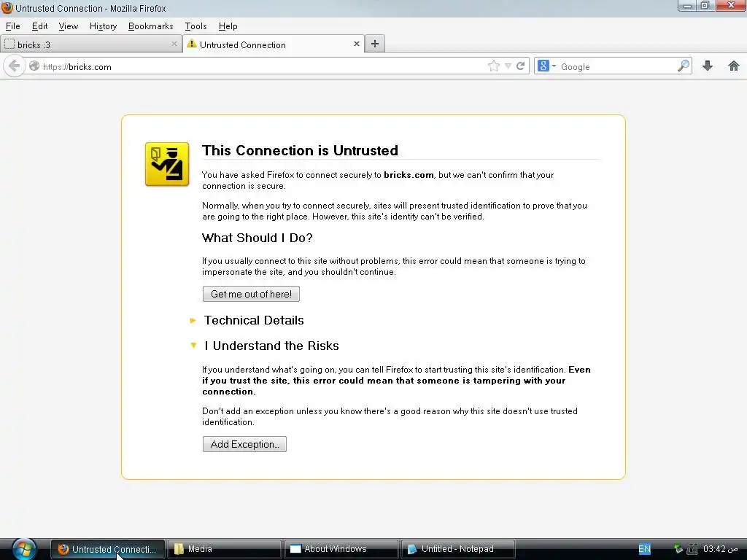Click the bold bricks.com text in the warning

409,175
